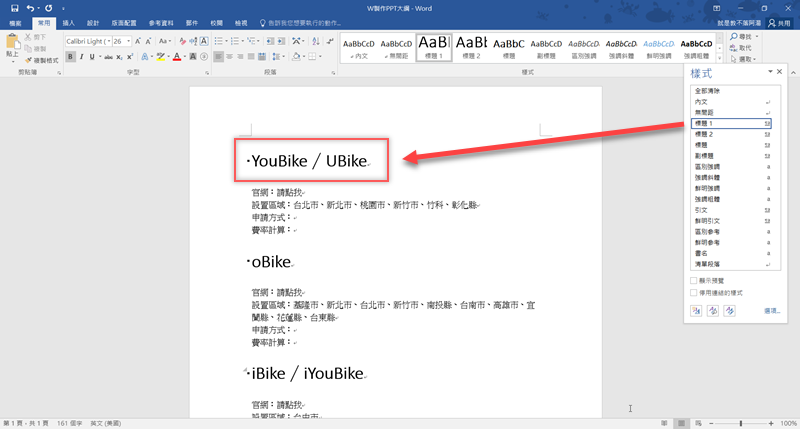Open the 插入 (Insert) ribbon tab
This screenshot has width=800, height=429.
(x=68, y=22)
